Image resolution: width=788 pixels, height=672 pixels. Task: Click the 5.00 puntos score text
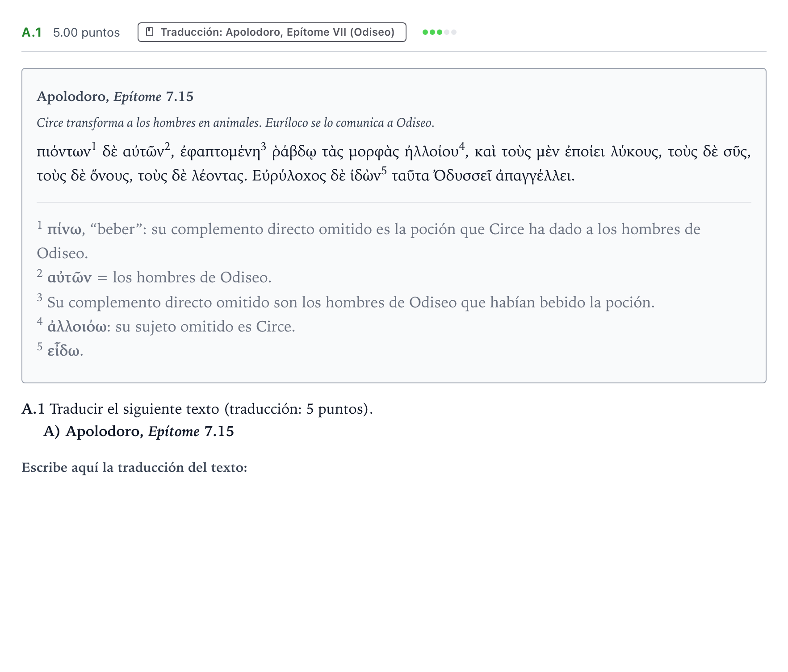86,33
